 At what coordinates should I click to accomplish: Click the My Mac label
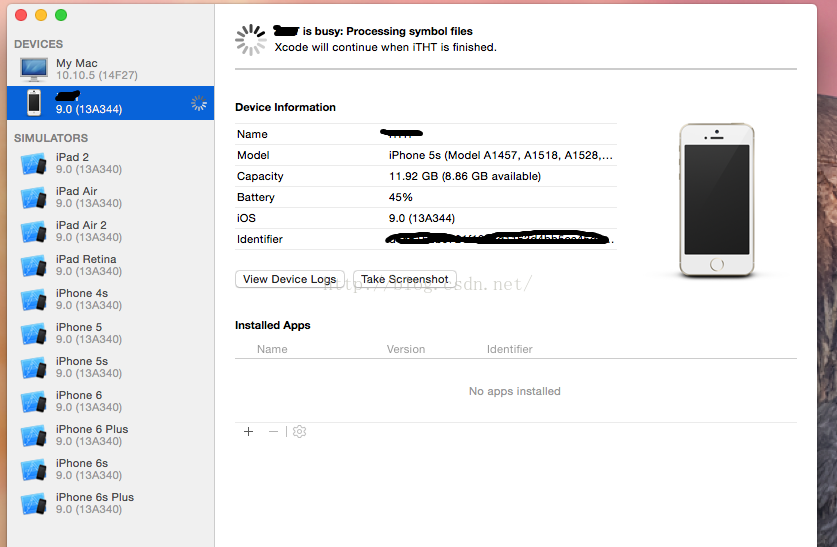pos(77,63)
